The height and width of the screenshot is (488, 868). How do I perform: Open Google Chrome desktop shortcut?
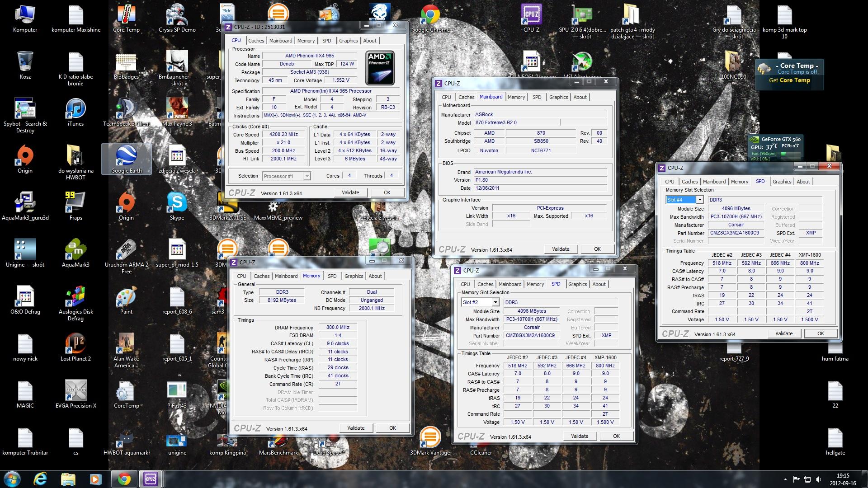[x=430, y=19]
